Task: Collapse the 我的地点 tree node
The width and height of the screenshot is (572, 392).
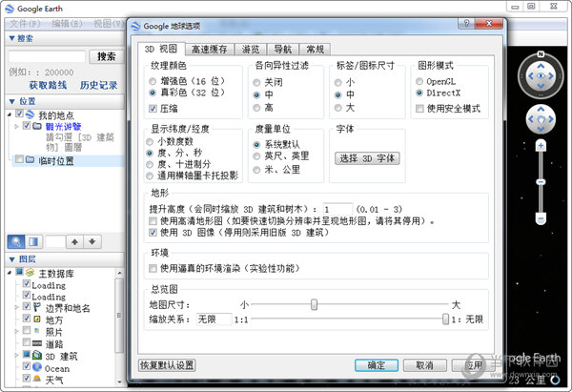Action: tap(10, 115)
